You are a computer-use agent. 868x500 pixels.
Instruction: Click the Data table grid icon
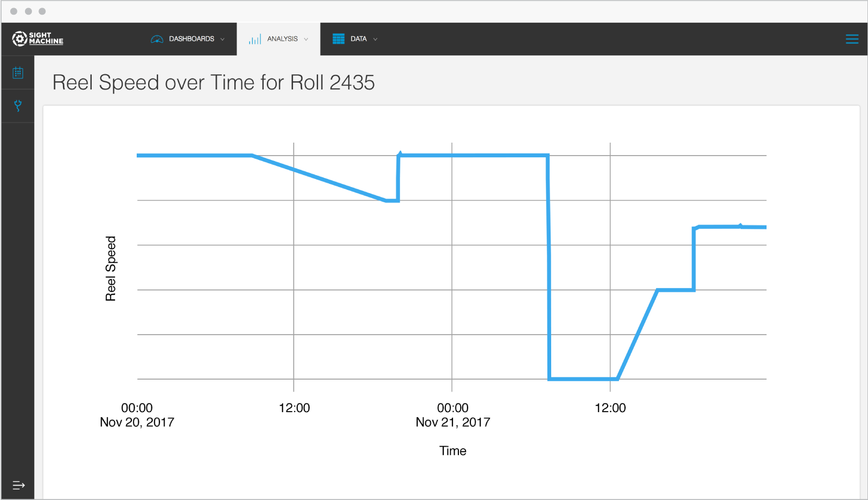pos(339,39)
